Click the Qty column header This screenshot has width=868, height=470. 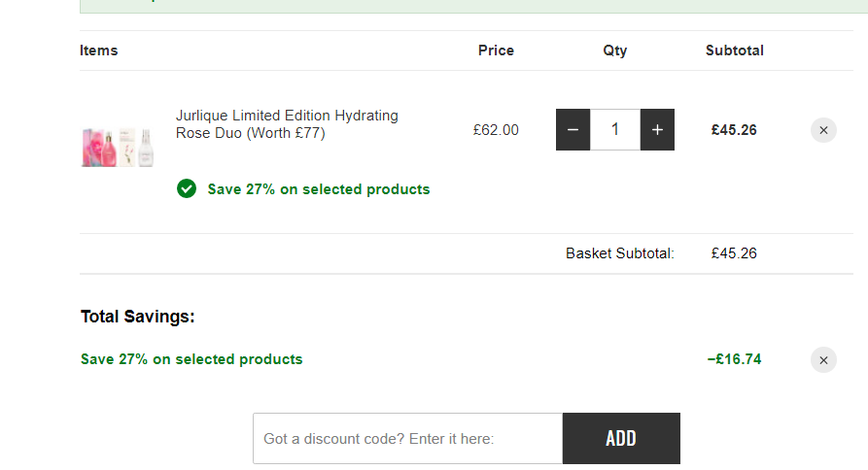click(x=615, y=50)
